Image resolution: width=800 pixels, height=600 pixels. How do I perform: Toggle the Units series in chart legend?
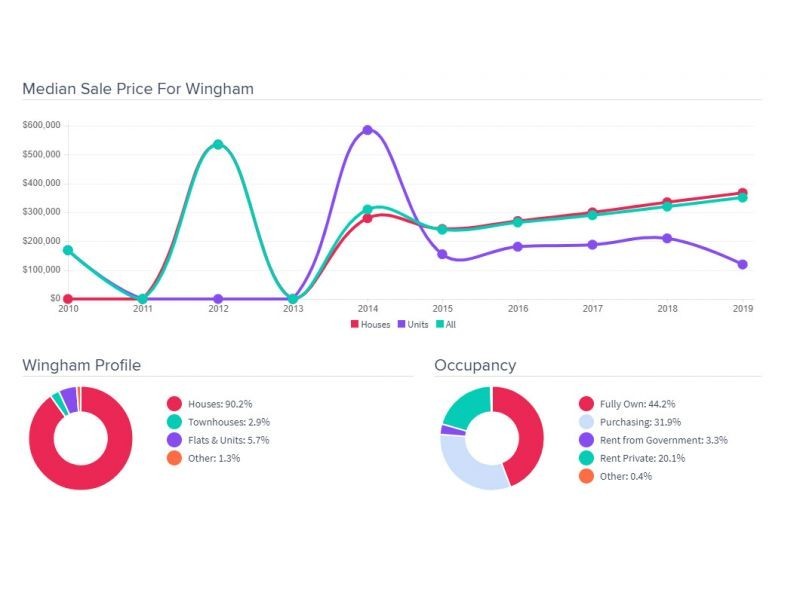tap(413, 324)
